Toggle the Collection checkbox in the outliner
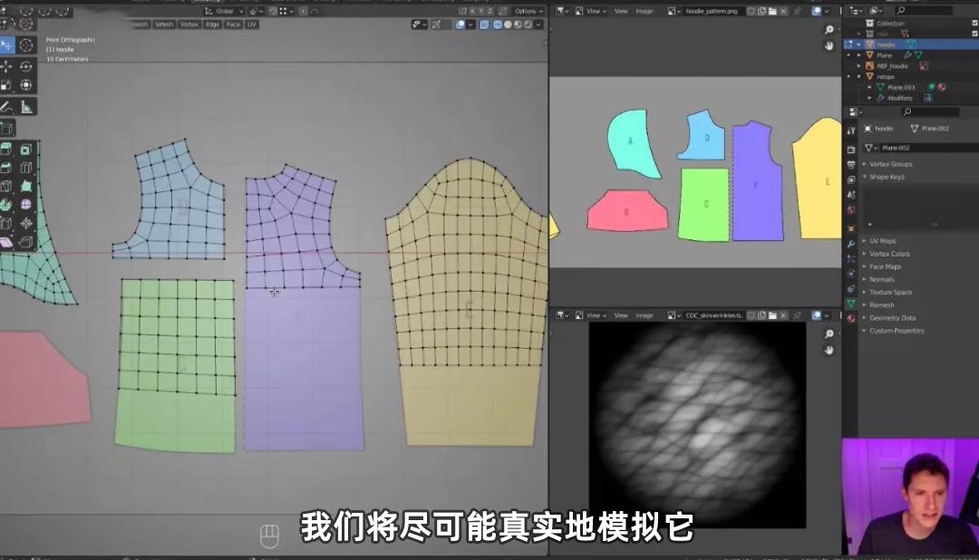The width and height of the screenshot is (979, 560). [974, 23]
